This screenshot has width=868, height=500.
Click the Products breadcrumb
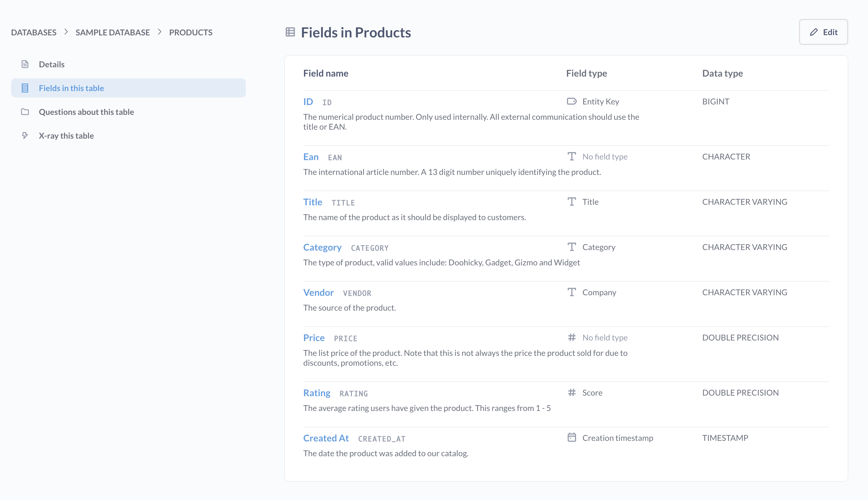190,32
